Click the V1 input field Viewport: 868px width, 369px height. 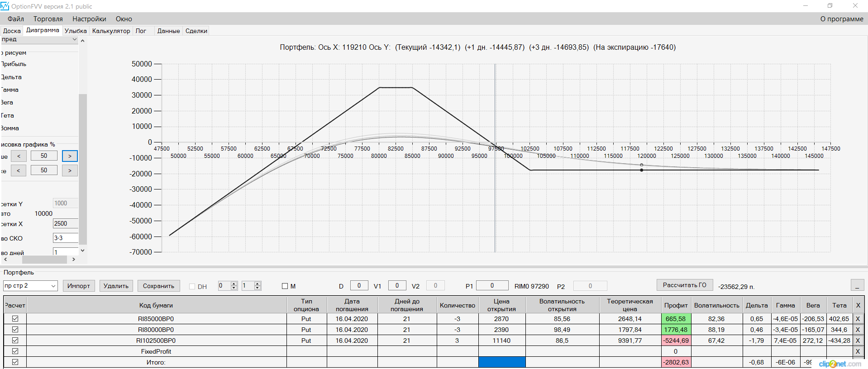point(397,285)
